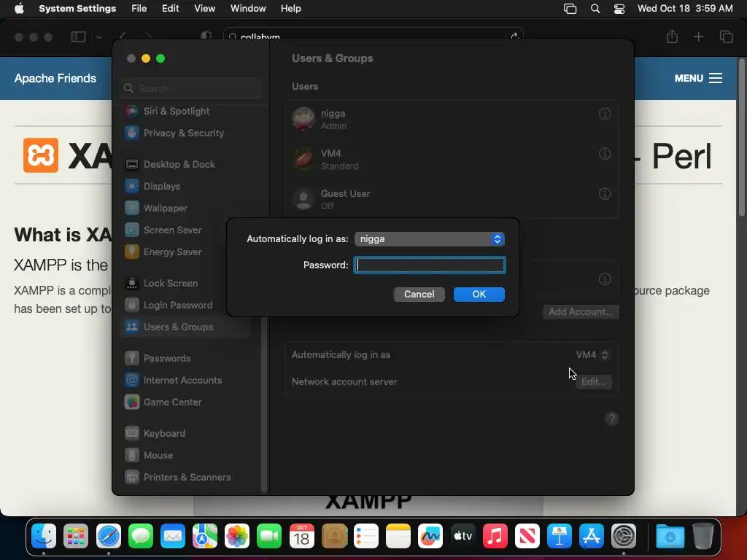Viewport: 747px width, 560px height.
Task: Click the System Settings Search field
Action: [x=191, y=88]
